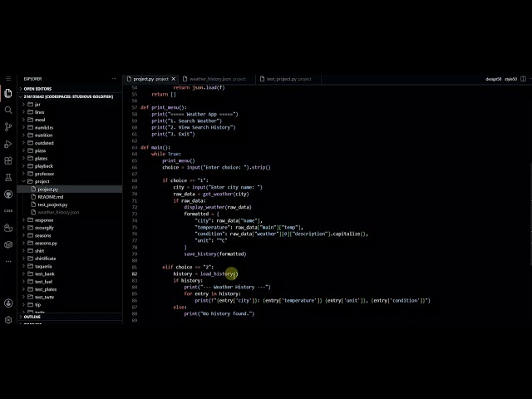Expand the shirtificate folder
Screen dimensions: 532x399
pos(70,259)
